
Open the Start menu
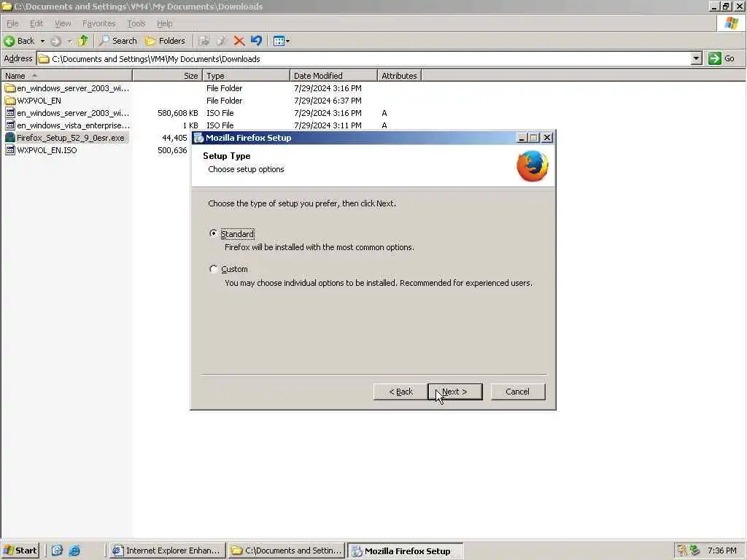coord(20,551)
